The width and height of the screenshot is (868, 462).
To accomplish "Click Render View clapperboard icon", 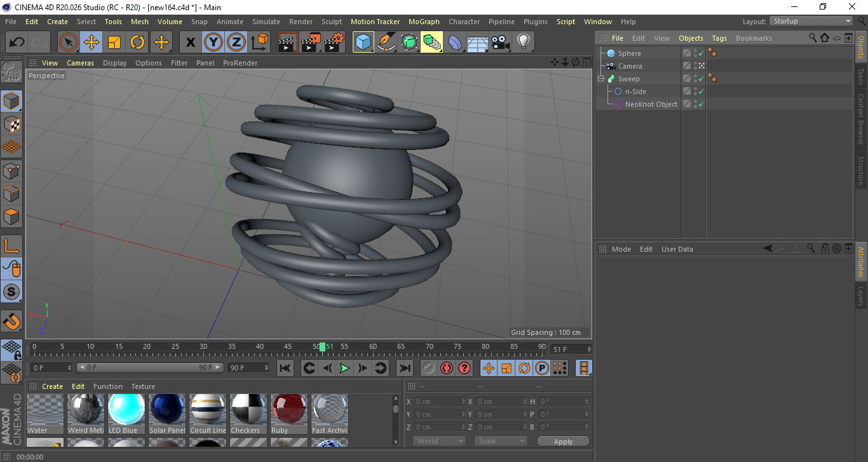I will coord(288,43).
